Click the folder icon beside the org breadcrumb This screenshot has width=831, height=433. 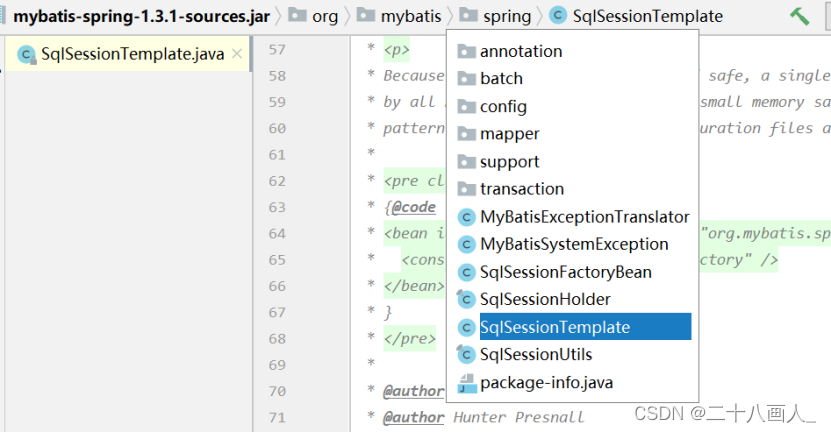[297, 15]
